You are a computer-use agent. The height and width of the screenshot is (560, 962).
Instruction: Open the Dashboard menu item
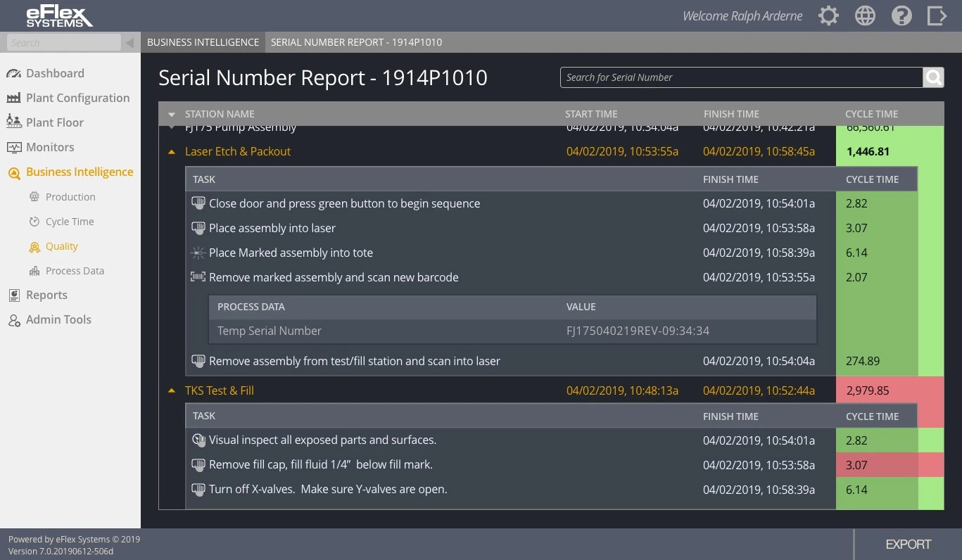(x=55, y=73)
